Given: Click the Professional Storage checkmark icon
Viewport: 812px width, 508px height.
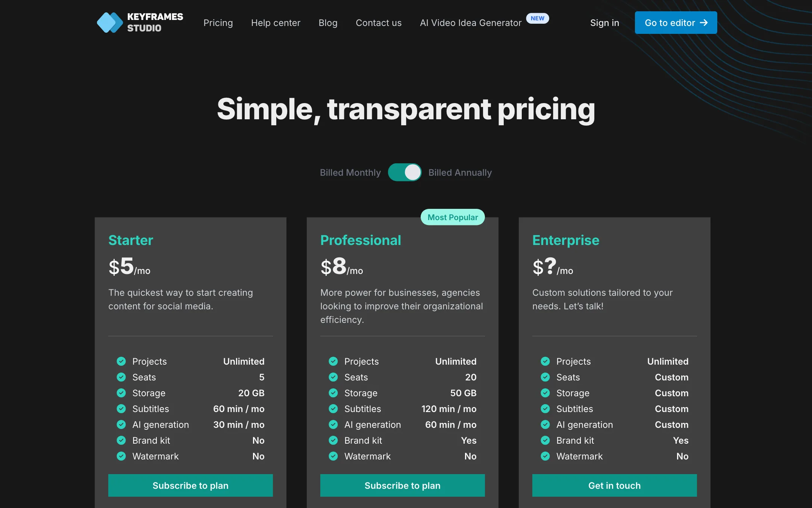Looking at the screenshot, I should (x=333, y=393).
